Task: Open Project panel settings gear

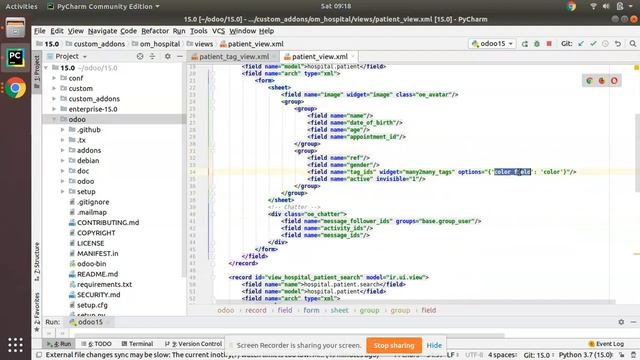Action: point(168,56)
